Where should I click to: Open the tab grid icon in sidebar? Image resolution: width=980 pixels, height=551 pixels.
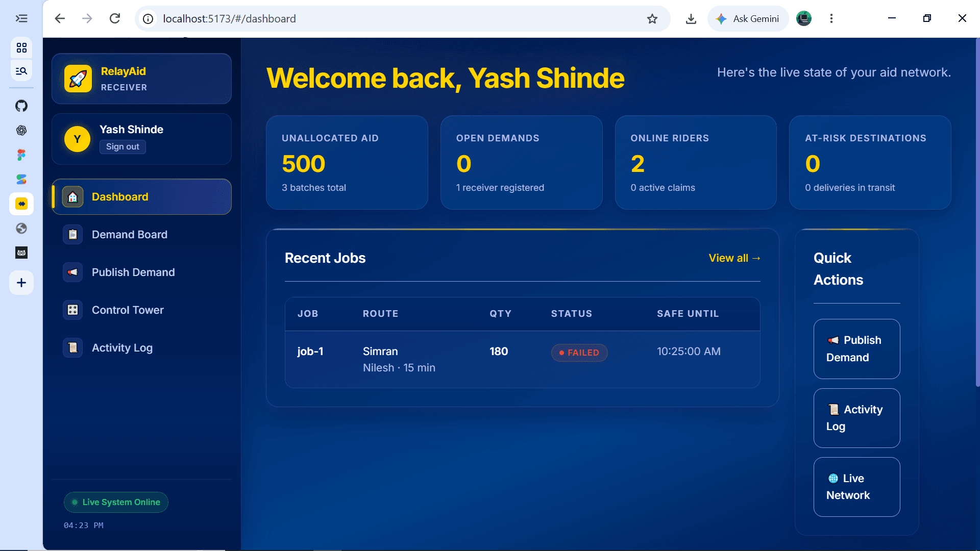pos(21,48)
